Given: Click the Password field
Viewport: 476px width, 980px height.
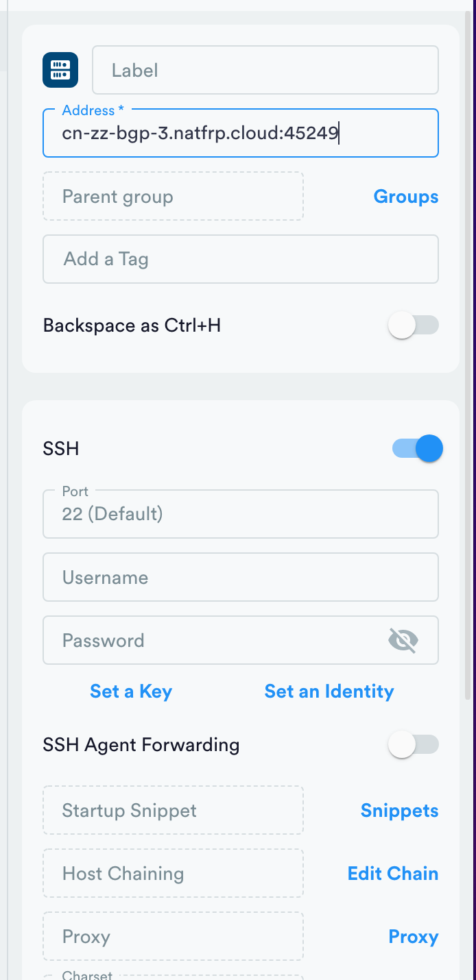Looking at the screenshot, I should coord(206,640).
